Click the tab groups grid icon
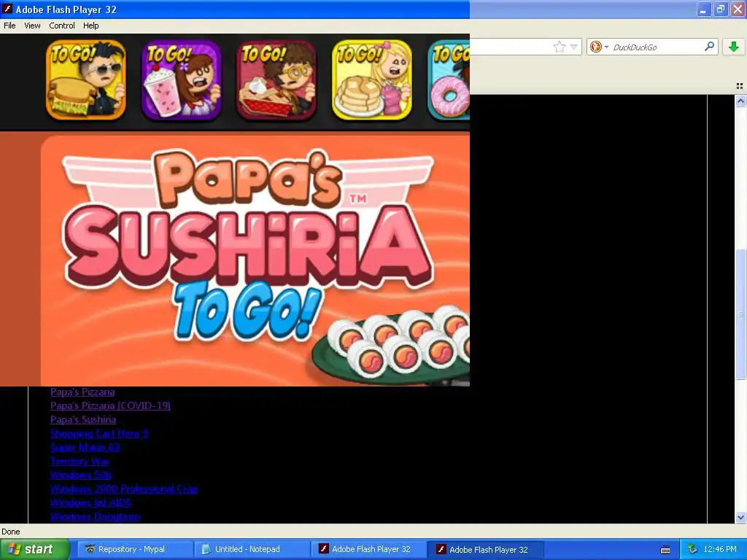Image resolution: width=747 pixels, height=560 pixels. pyautogui.click(x=740, y=86)
